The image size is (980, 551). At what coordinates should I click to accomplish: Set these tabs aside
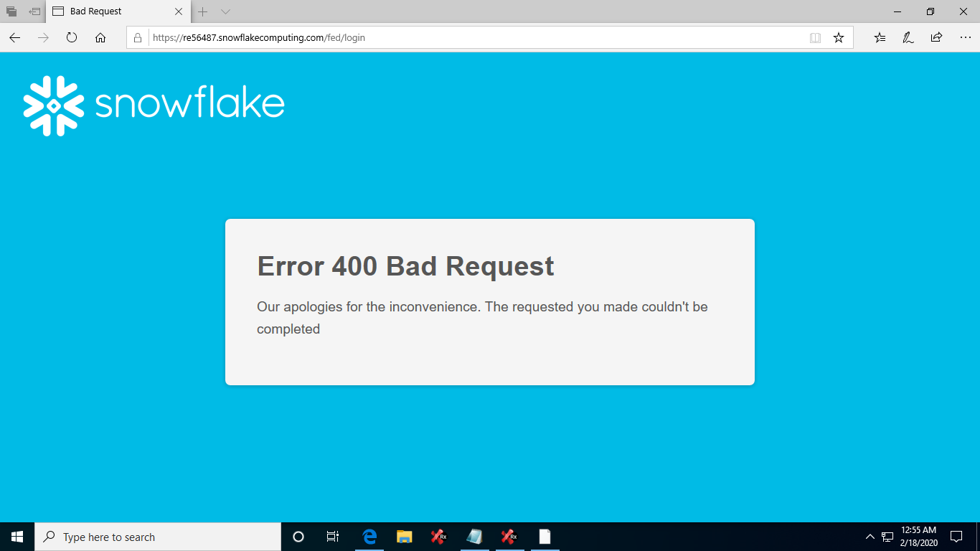point(34,11)
